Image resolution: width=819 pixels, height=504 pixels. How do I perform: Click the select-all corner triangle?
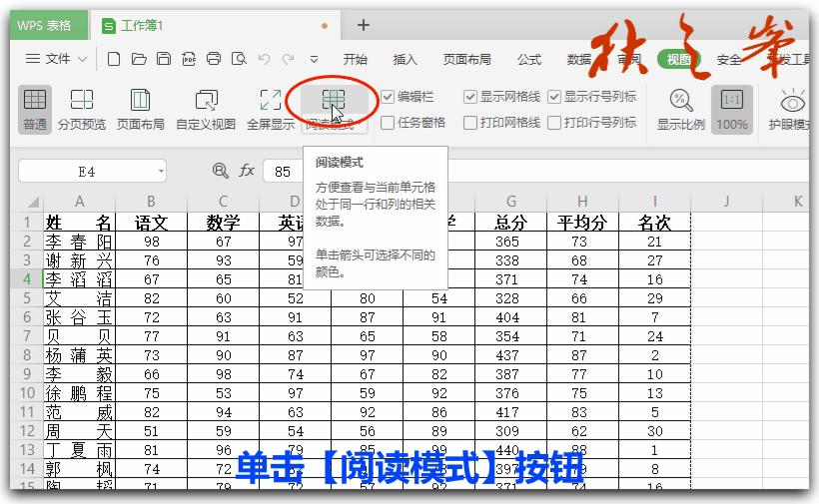[32, 202]
